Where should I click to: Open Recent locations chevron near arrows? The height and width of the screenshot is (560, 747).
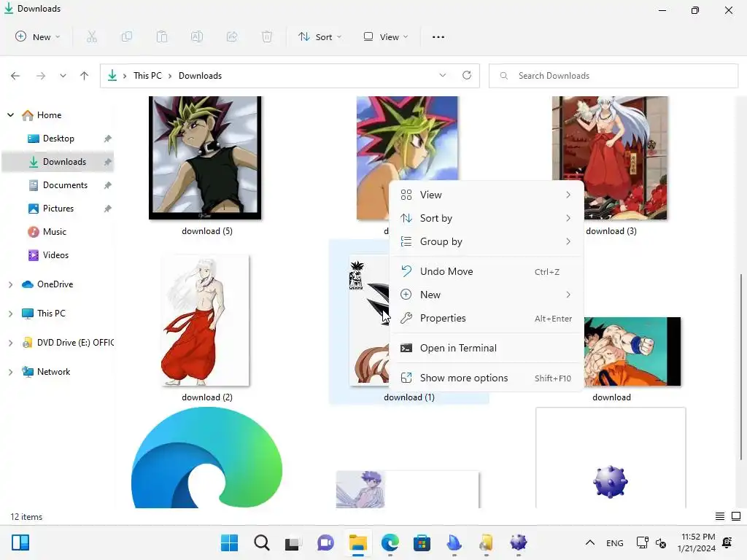63,76
